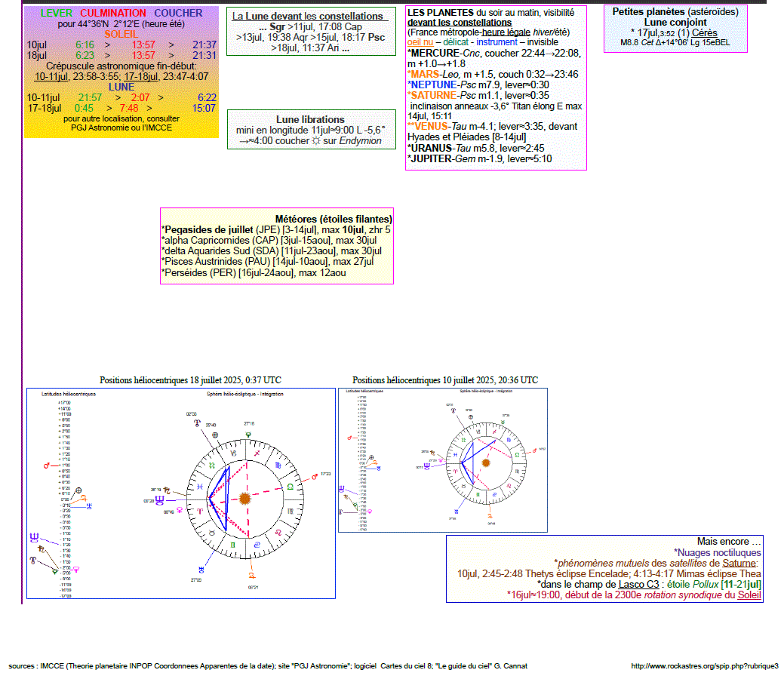Click moonset time 15:07
The width and height of the screenshot is (784, 676).
pos(204,108)
